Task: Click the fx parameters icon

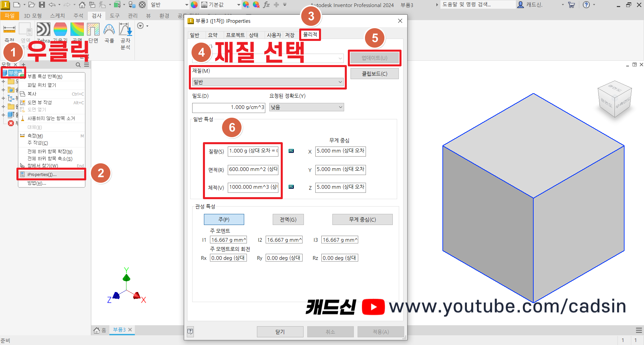Action: pos(267,5)
